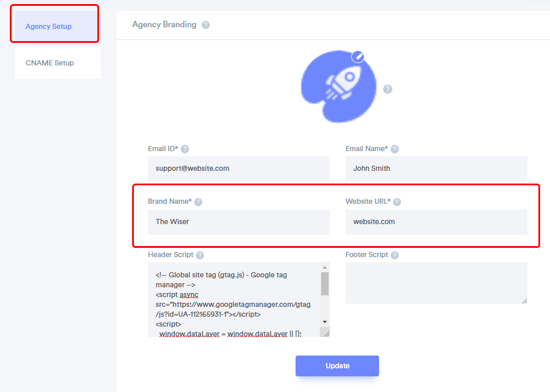Viewport: 550px width, 392px height.
Task: Click the rocket logo image
Action: coord(338,86)
